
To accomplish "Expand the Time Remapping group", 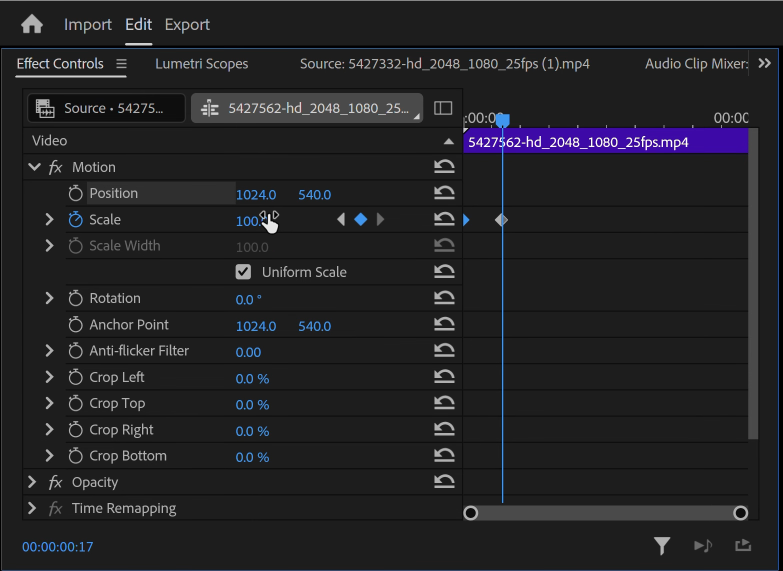I will pos(32,508).
